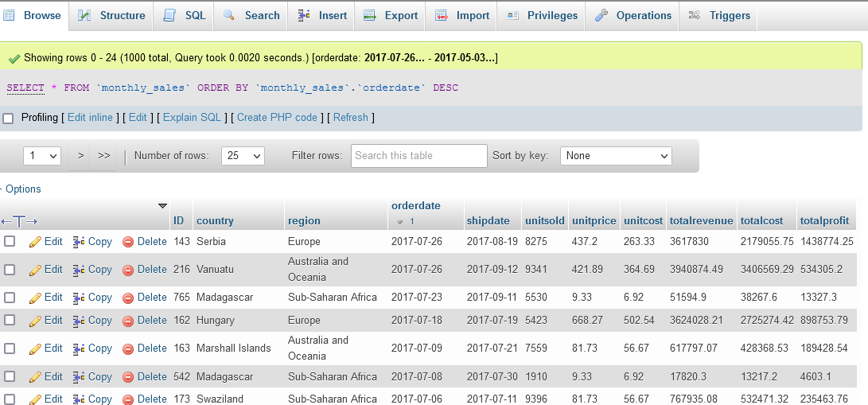Click the green success checkmark icon
The image size is (868, 405).
pyautogui.click(x=15, y=58)
